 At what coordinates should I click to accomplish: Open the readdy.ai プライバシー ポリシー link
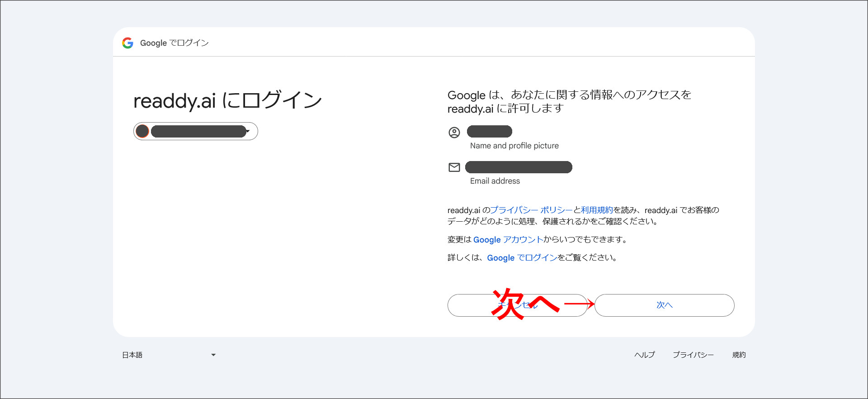[531, 210]
